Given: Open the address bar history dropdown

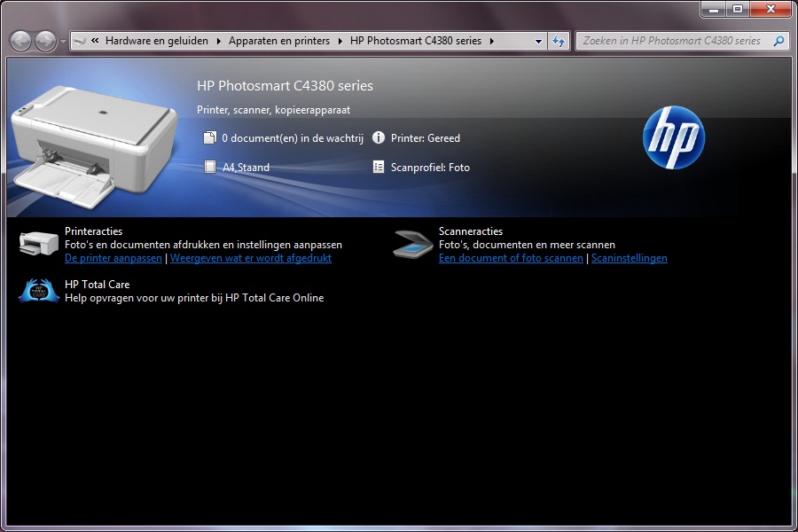Looking at the screenshot, I should click(x=538, y=42).
